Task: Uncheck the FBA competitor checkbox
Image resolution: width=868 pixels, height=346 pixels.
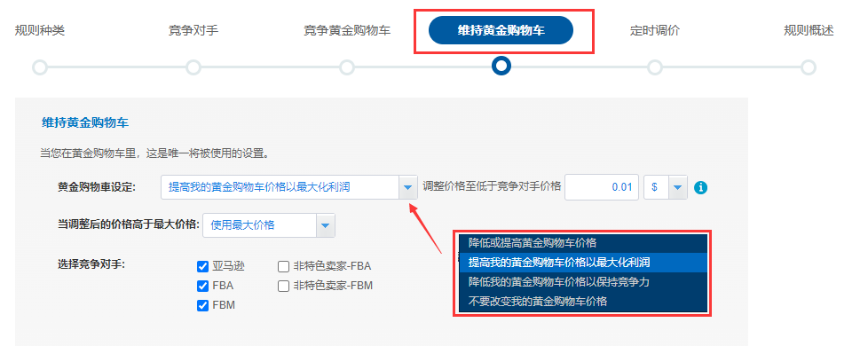Action: click(202, 287)
